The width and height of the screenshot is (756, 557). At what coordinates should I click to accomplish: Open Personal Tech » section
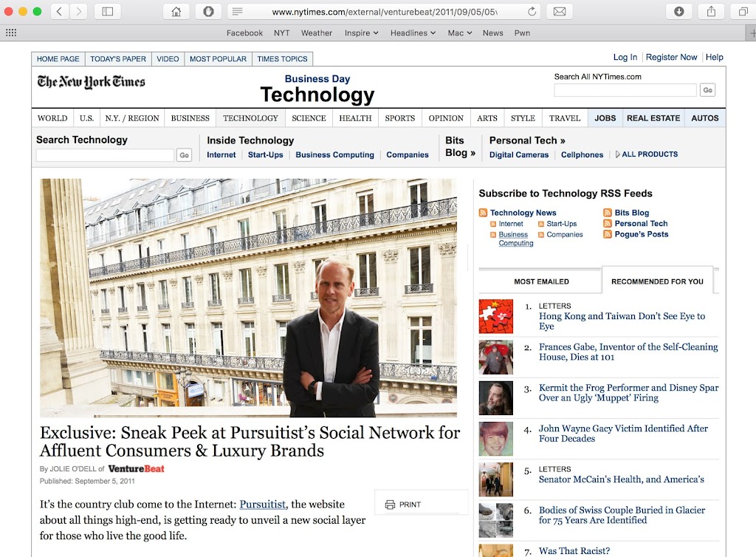pyautogui.click(x=527, y=140)
